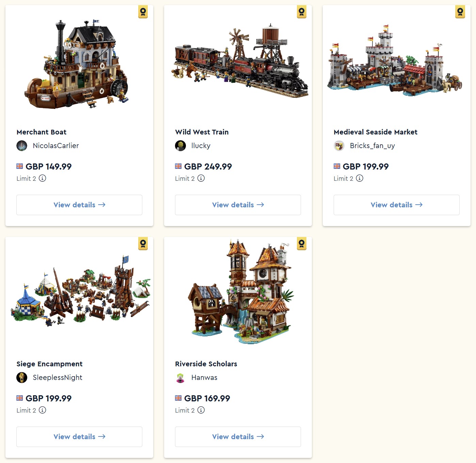Screen dimensions: 476x463
Task: Click the yellow badge icon on Merchant Boat card
Action: coord(143,12)
